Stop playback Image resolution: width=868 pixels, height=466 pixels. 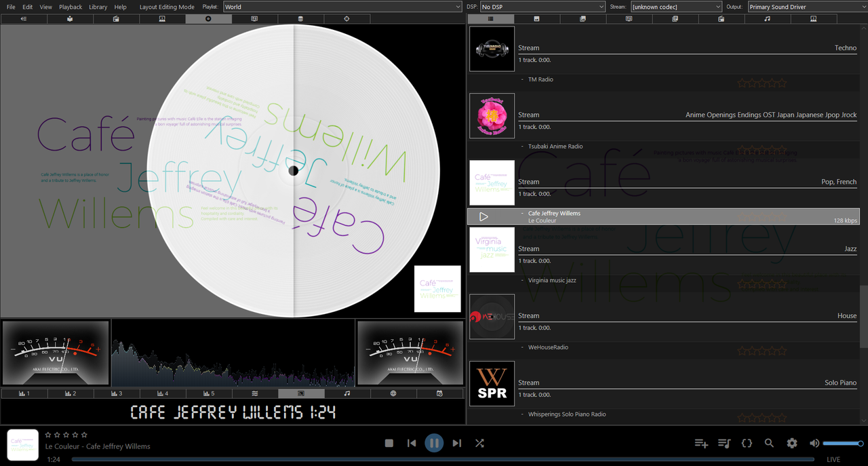(x=389, y=443)
